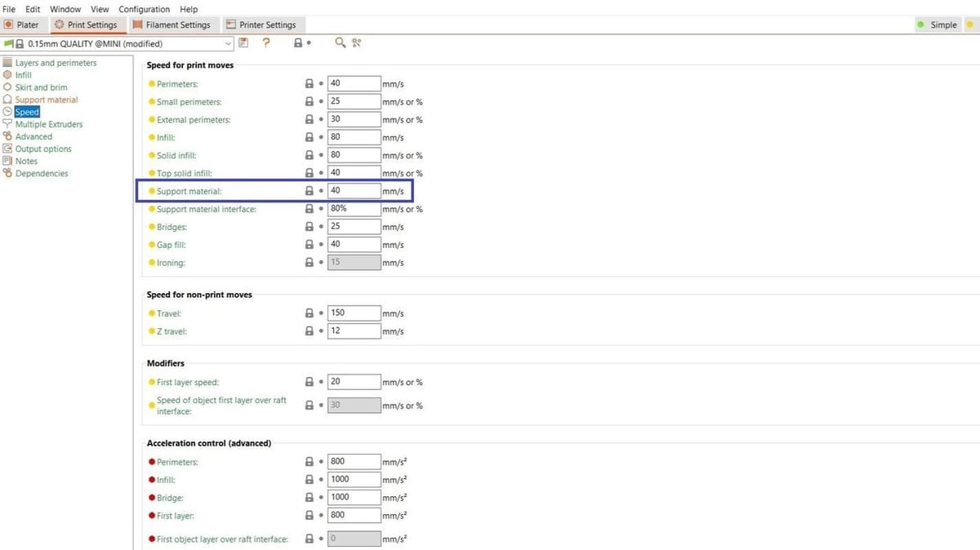Screen dimensions: 980x550
Task: Click the lock icon for First layer speed
Action: (x=310, y=382)
